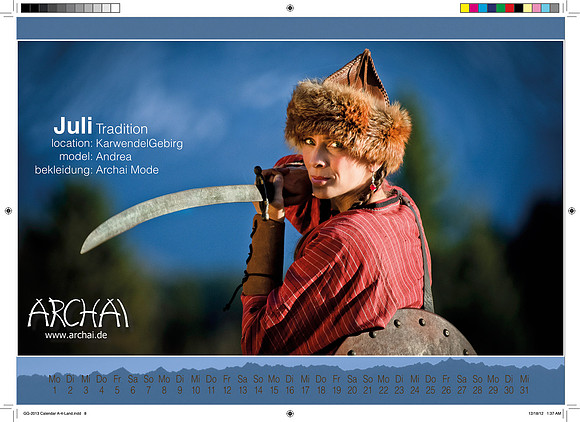
Task: Click calendar date 2
Action: (x=70, y=390)
